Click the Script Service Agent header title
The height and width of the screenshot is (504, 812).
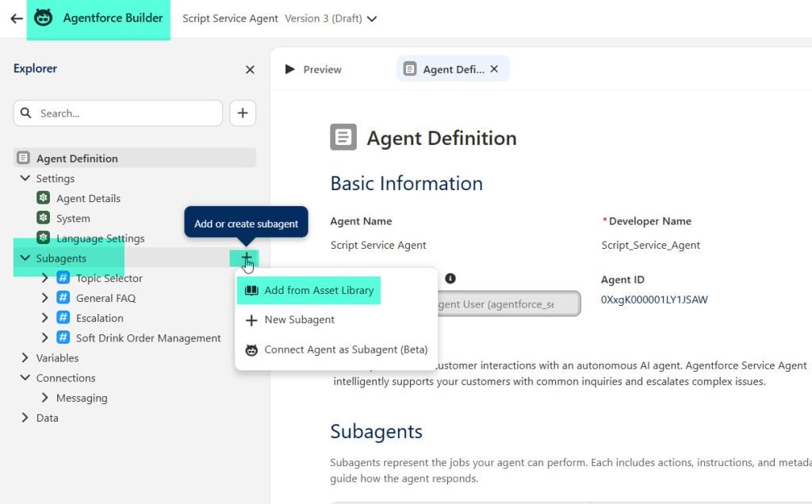pos(230,19)
